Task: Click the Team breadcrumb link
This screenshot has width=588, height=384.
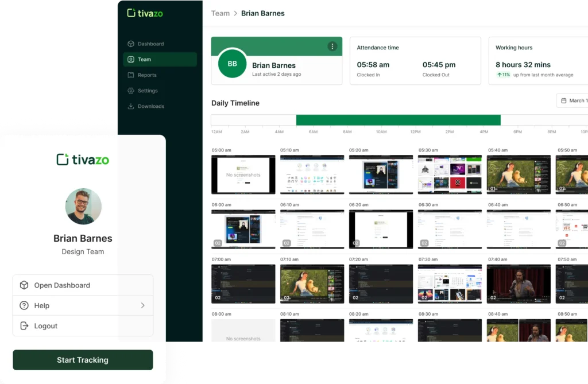Action: [x=220, y=13]
